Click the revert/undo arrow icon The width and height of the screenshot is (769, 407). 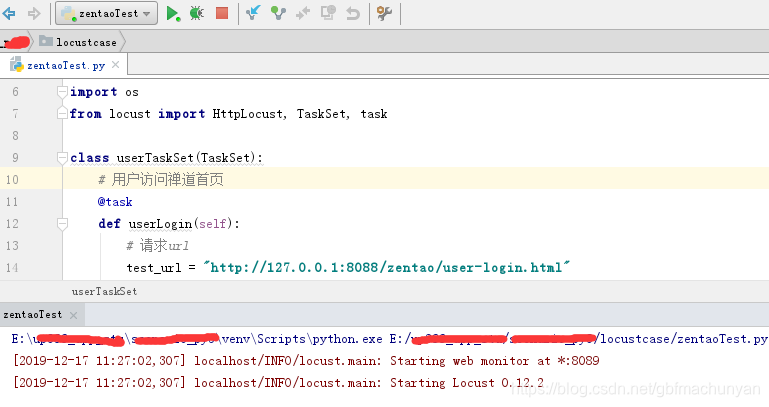click(353, 13)
